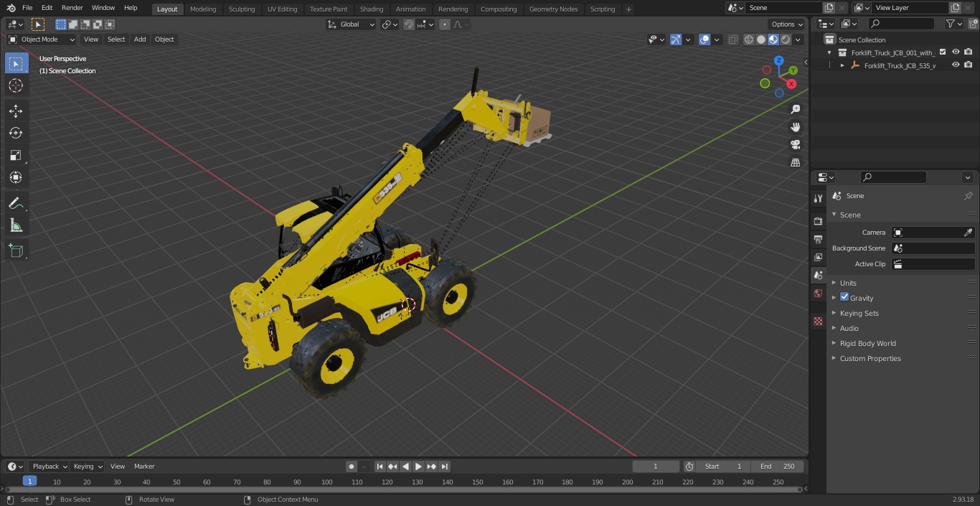Choose the Move tool
Viewport: 980px width, 506px height.
16,111
